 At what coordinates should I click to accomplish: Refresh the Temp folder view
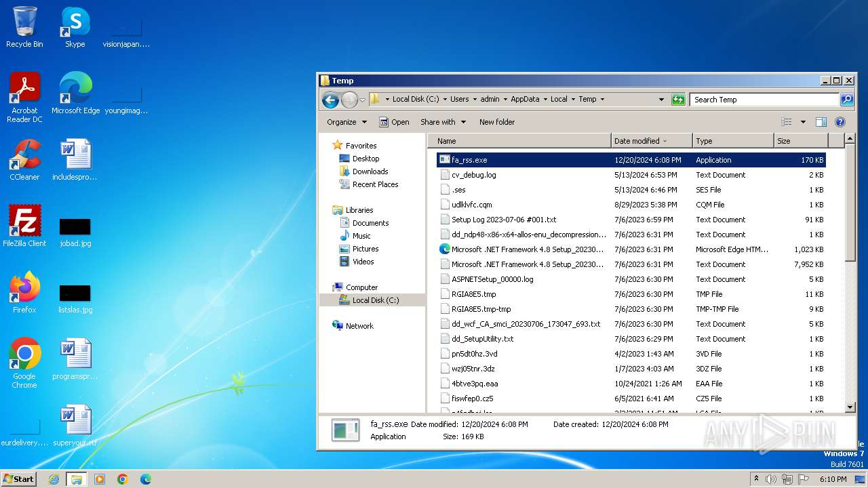click(x=678, y=100)
